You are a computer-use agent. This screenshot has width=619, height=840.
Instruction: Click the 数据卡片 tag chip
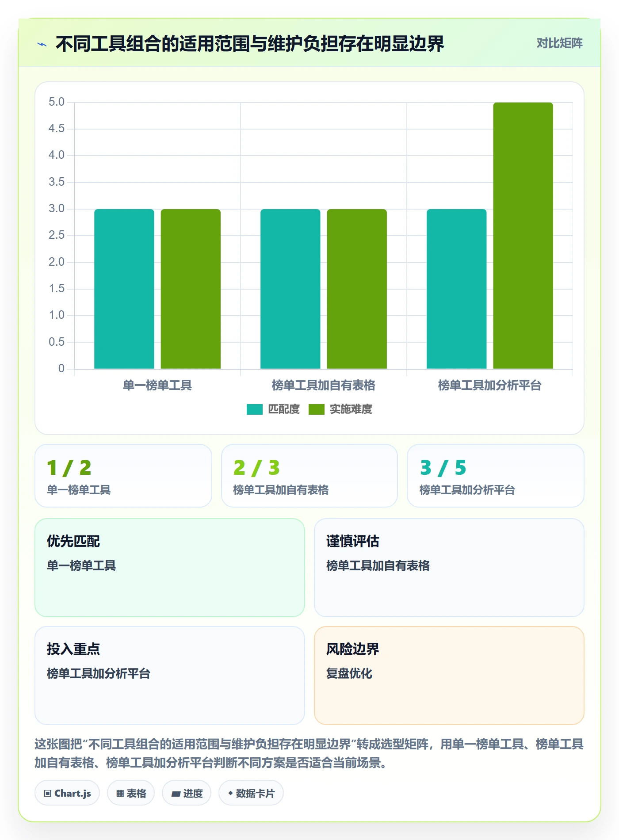[251, 793]
